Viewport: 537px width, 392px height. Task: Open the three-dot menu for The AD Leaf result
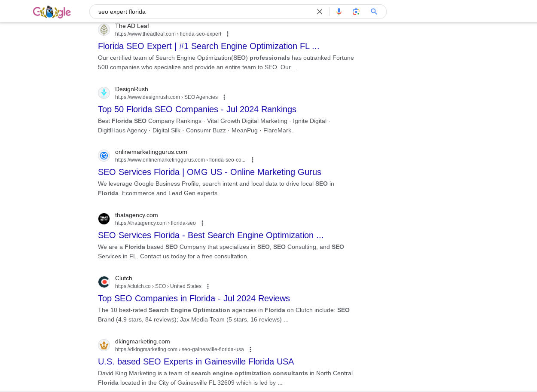click(228, 34)
